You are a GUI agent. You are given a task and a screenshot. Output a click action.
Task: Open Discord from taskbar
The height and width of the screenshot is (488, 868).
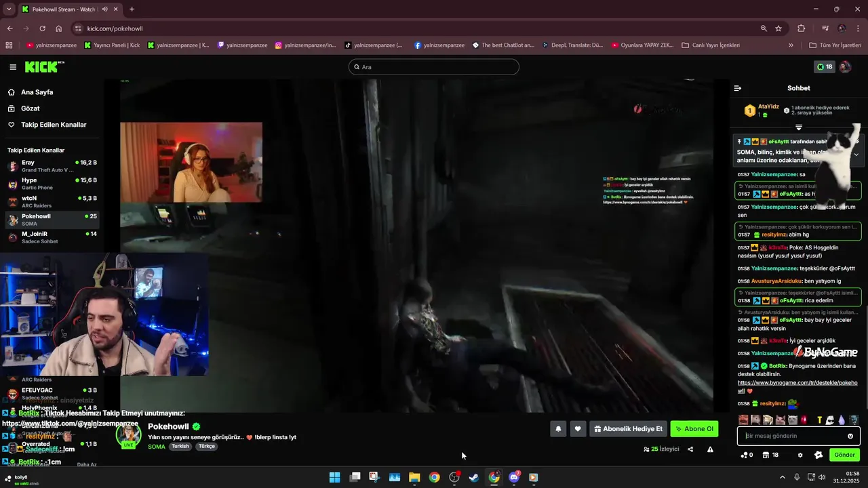(514, 477)
